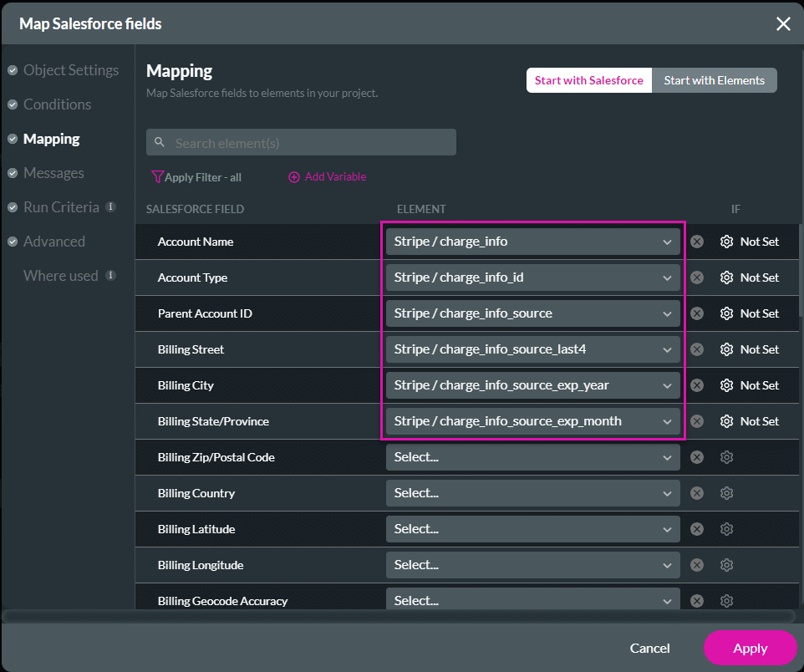The width and height of the screenshot is (804, 672).
Task: Expand dropdown showing Stripe / charge_info_source_last4
Action: coord(532,349)
